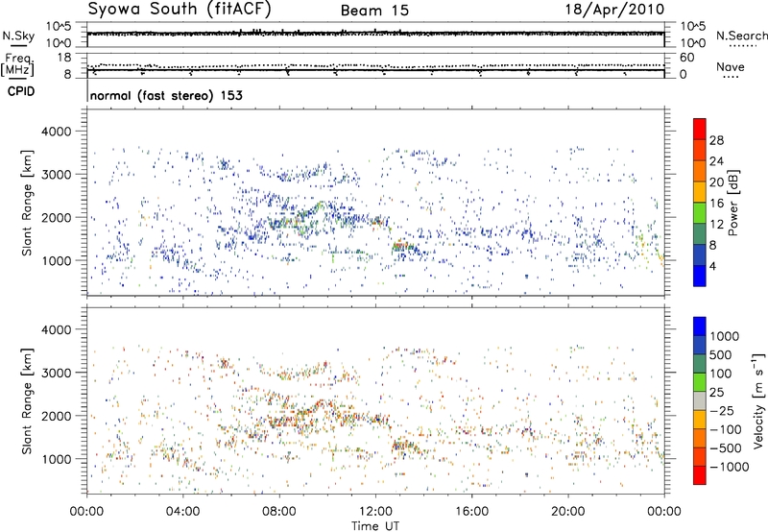Select the 'Freq. [MHz]' axis label
The image size is (768, 532).
(x=18, y=65)
